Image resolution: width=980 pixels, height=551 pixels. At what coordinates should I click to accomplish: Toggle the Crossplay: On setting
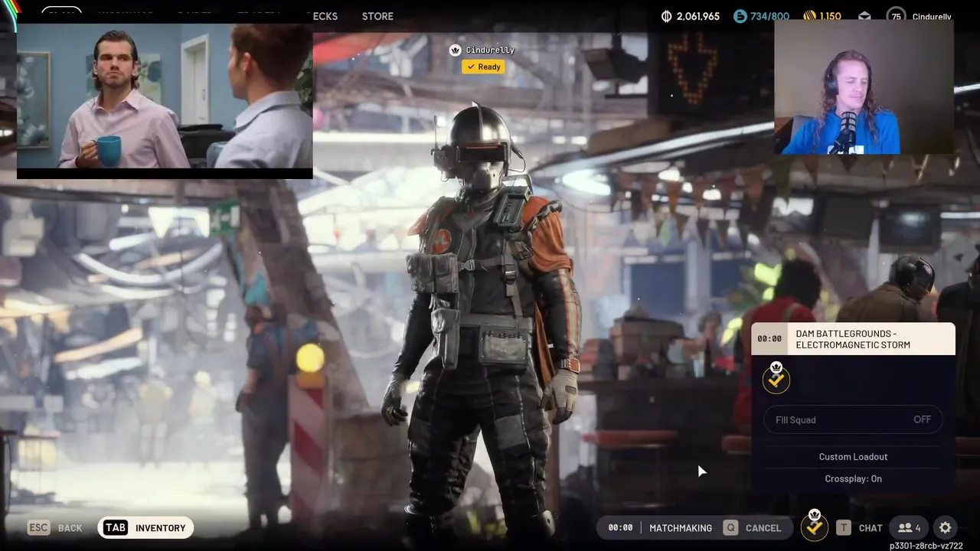(853, 479)
